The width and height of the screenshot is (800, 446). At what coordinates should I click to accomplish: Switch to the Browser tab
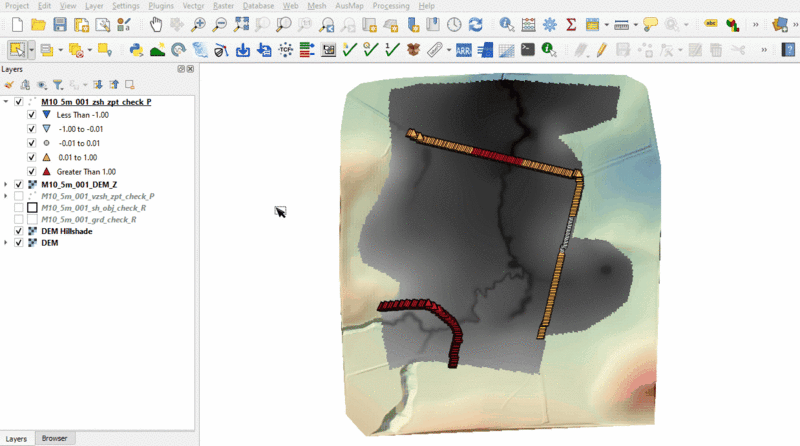[x=55, y=438]
